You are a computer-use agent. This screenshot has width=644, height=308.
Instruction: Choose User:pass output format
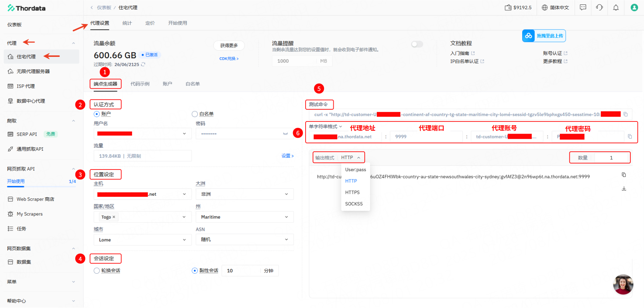tap(355, 170)
